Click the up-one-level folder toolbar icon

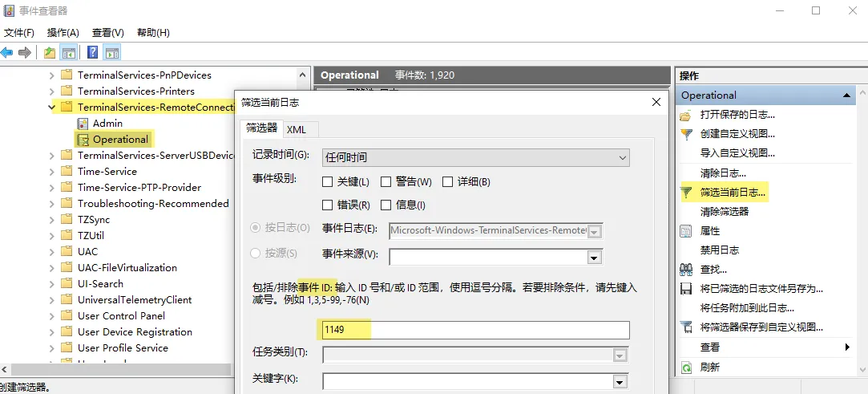tap(50, 53)
